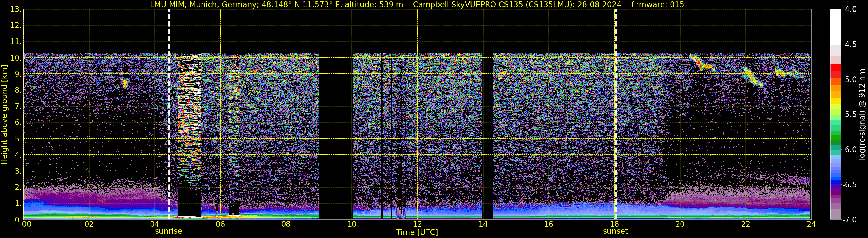Viewport: 868px width, 238px height.
Task: Click the 'Height above ground [km]' axis label
Action: point(4,115)
